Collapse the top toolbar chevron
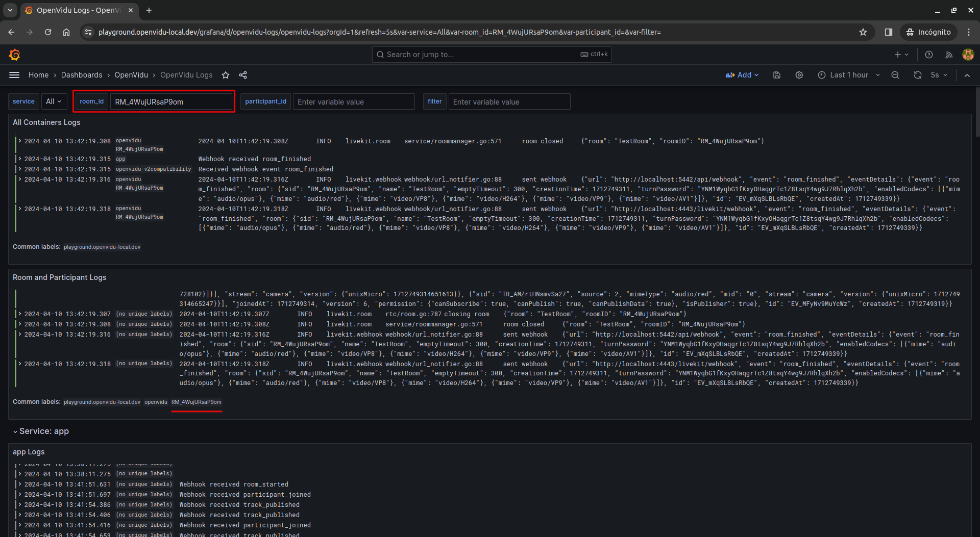The height and width of the screenshot is (537, 980). point(967,75)
